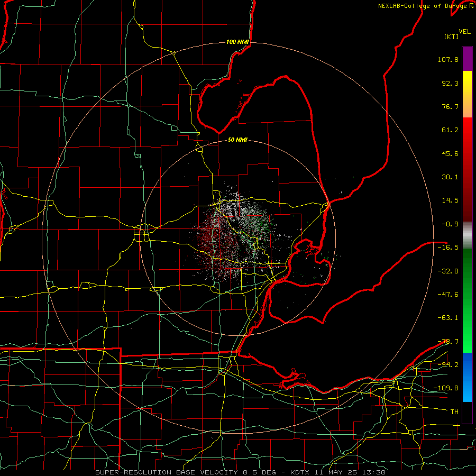Pick the purple segment of the velocity color bar
The height and width of the screenshot is (476, 476).
point(467,59)
